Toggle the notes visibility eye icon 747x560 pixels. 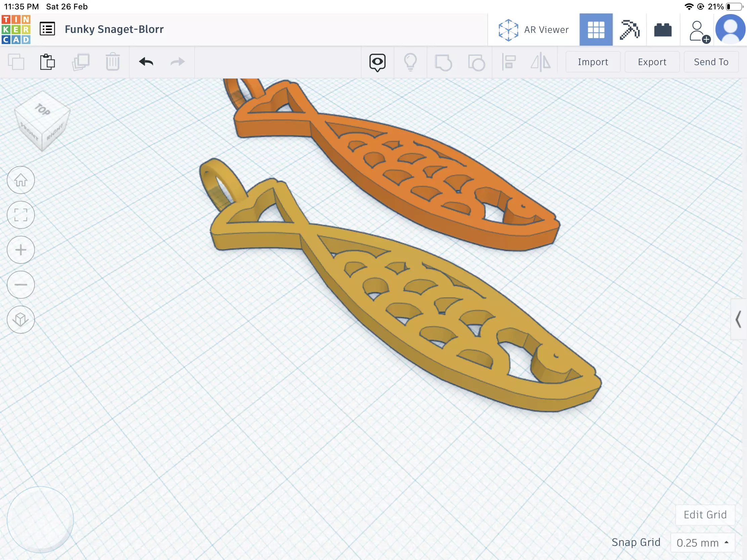[377, 62]
